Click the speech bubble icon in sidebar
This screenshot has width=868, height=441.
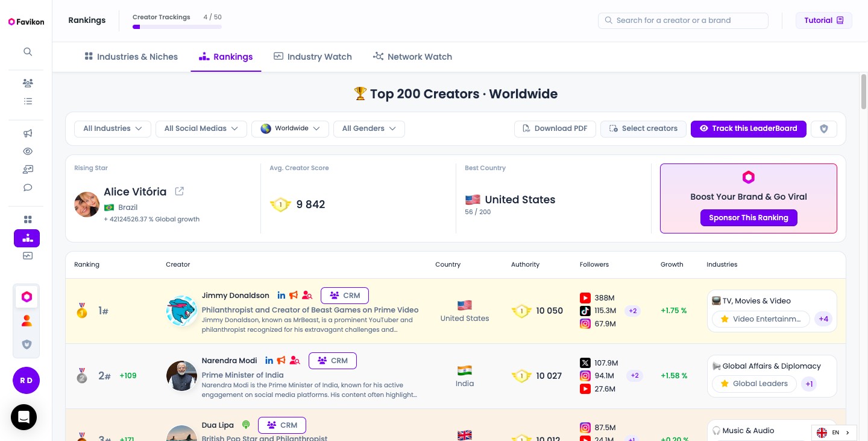28,188
